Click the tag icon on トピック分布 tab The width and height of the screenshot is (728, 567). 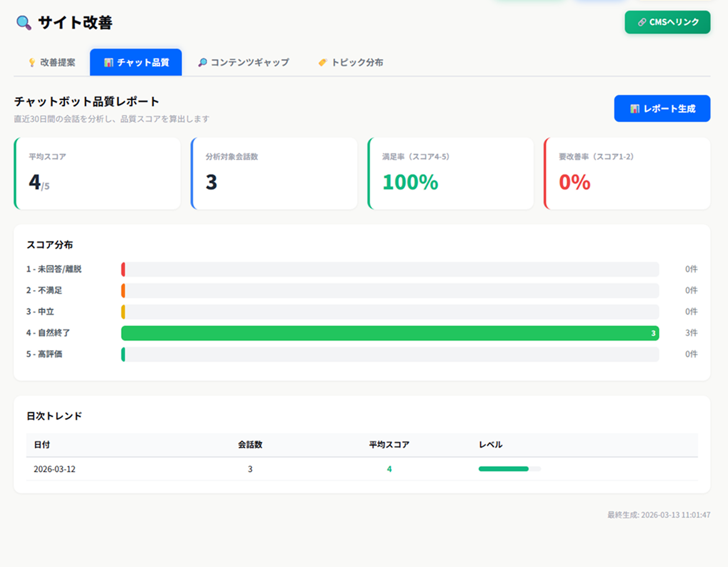point(322,63)
